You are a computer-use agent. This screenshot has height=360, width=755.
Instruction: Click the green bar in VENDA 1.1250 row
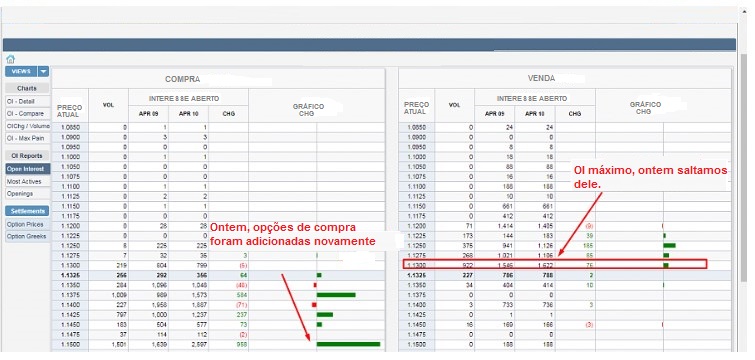(x=669, y=245)
